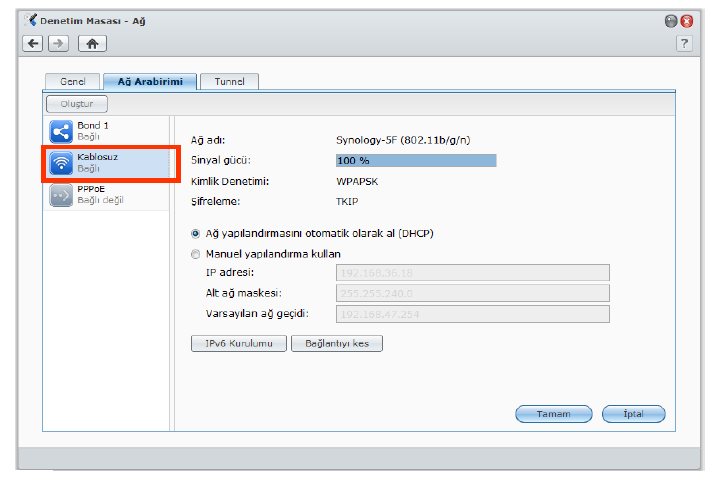This screenshot has width=728, height=502.
Task: Switch to the Genel tab
Action: coord(73,81)
